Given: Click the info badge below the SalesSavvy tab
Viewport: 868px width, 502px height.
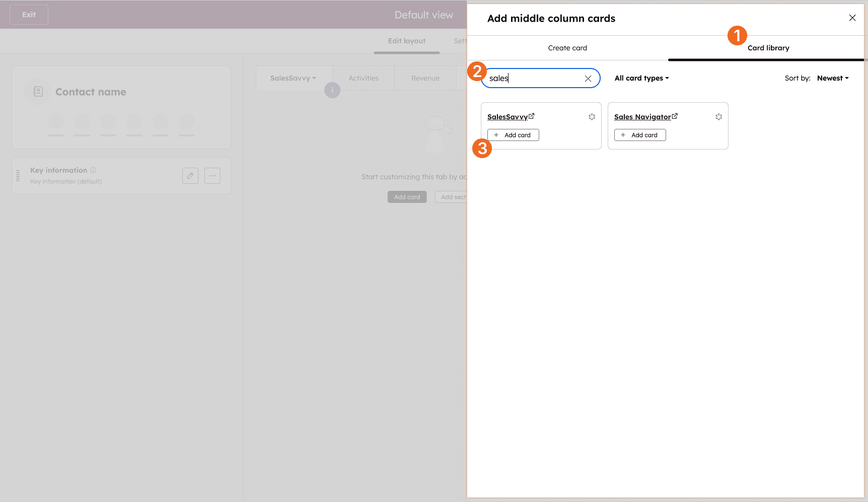Looking at the screenshot, I should click(332, 90).
